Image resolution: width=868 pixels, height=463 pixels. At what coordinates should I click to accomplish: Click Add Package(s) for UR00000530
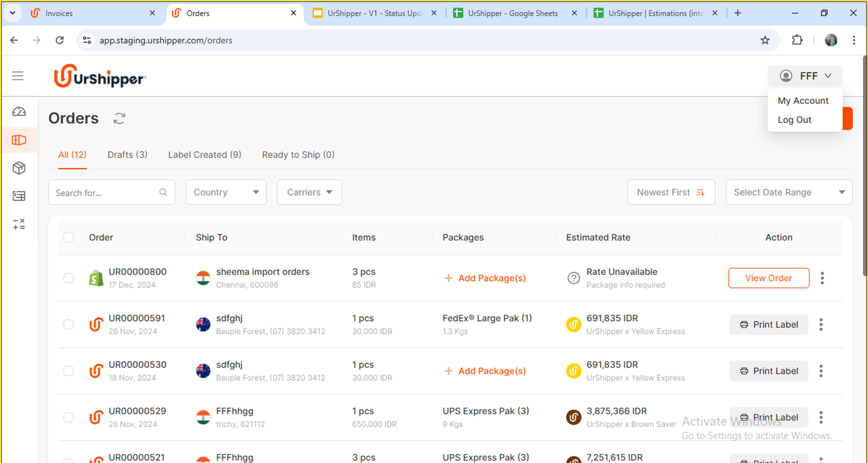pyautogui.click(x=485, y=371)
